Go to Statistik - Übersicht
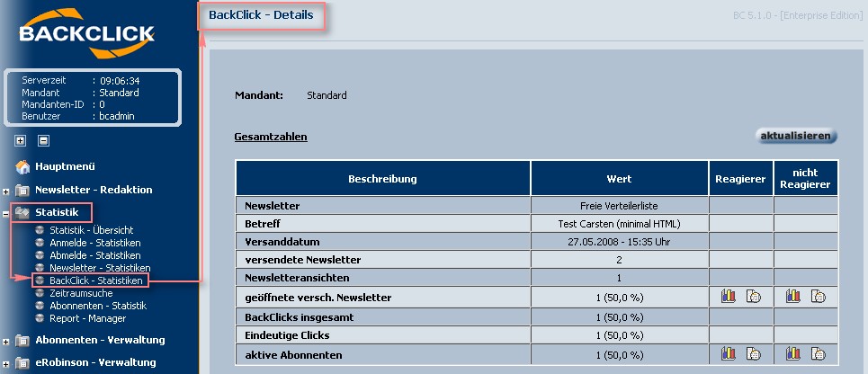Image resolution: width=868 pixels, height=374 pixels. pos(92,230)
